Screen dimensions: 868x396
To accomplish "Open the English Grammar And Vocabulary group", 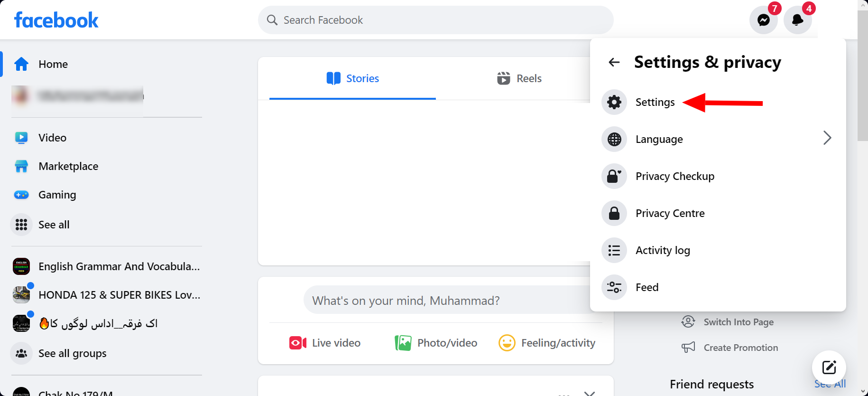I will click(119, 266).
